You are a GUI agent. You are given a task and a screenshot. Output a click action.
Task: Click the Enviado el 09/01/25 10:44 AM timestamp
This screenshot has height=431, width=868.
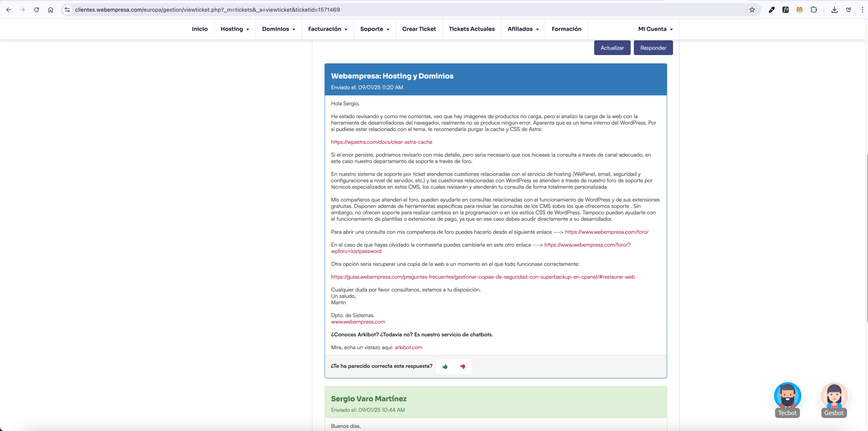(x=367, y=410)
